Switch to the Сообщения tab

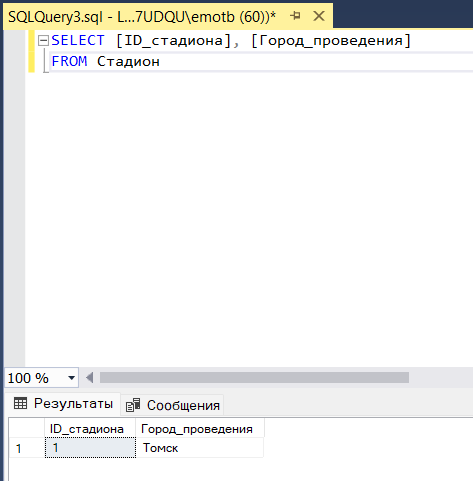[x=172, y=405]
